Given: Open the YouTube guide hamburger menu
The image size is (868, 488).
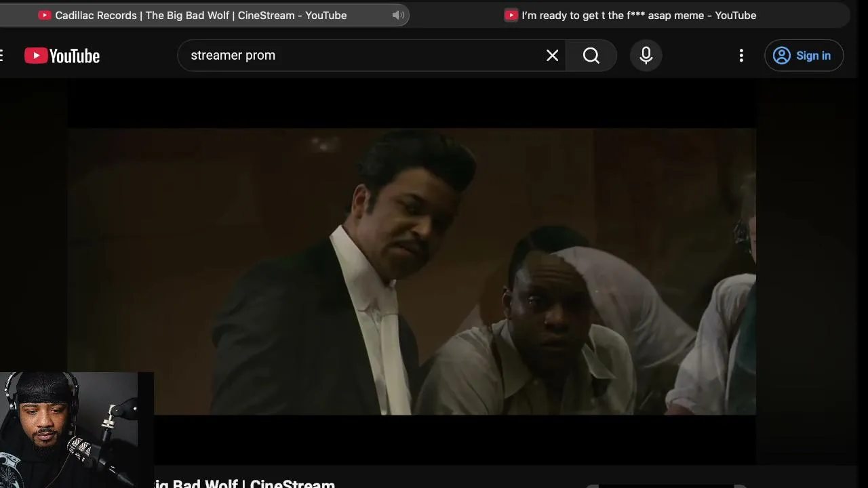Looking at the screenshot, I should point(2,56).
